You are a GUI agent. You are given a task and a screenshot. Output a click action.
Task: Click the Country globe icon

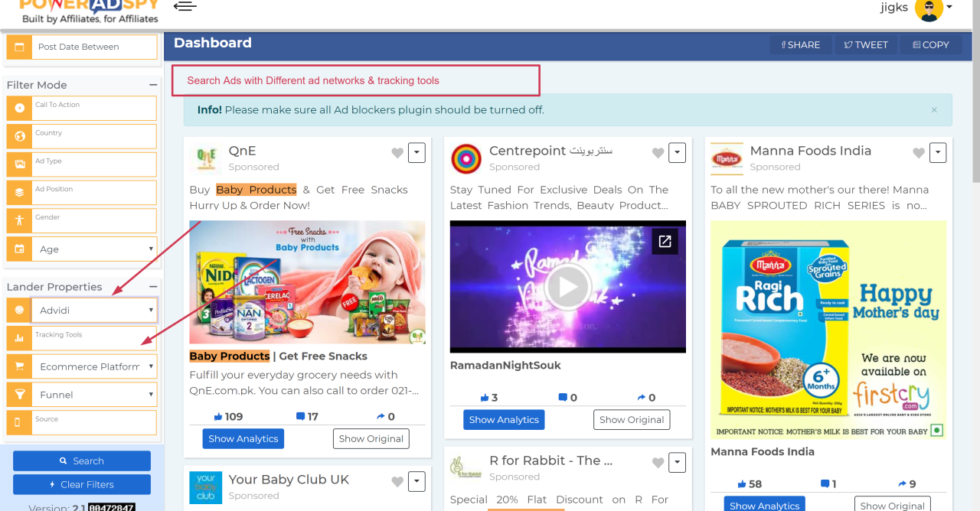(x=19, y=137)
